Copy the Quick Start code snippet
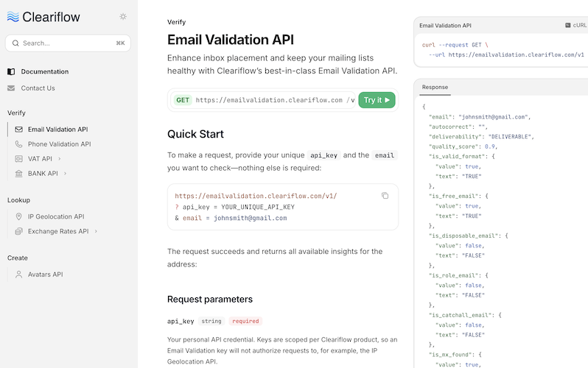 385,196
